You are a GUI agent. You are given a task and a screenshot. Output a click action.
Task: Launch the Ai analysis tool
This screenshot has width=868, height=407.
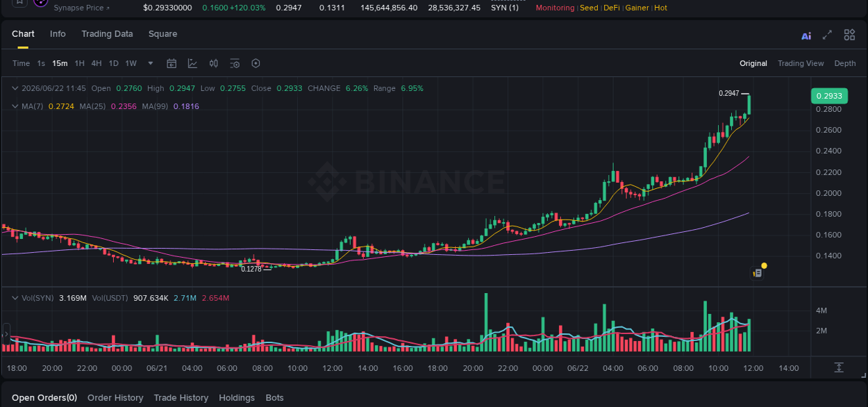pos(806,35)
